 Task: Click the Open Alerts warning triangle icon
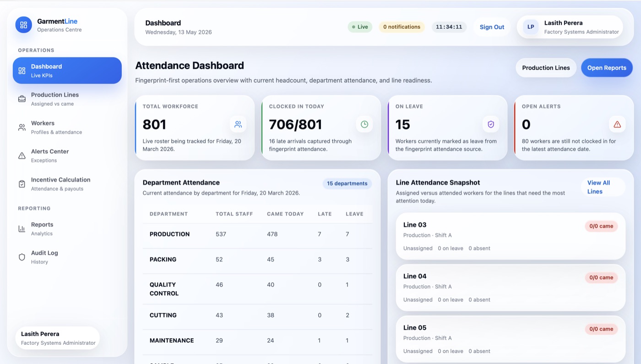point(617,124)
